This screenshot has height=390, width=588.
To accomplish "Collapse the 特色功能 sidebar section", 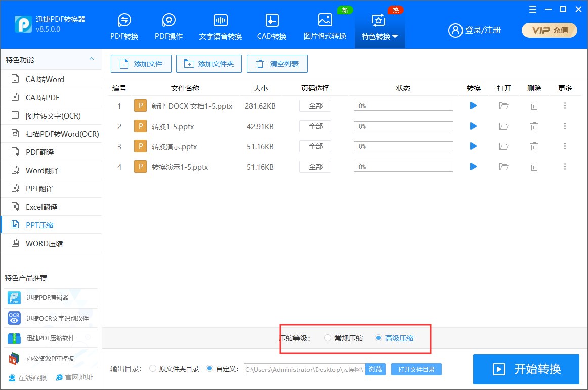I will pyautogui.click(x=92, y=59).
